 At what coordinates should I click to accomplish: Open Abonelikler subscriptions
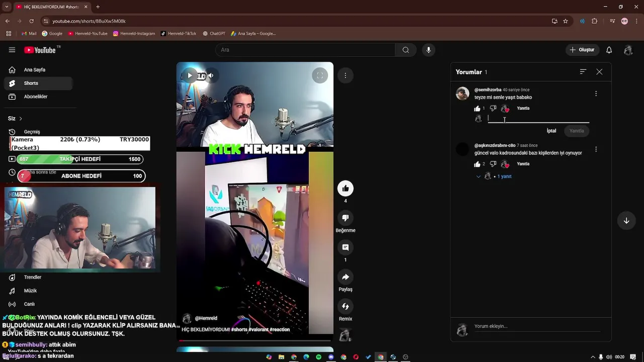tap(38, 97)
